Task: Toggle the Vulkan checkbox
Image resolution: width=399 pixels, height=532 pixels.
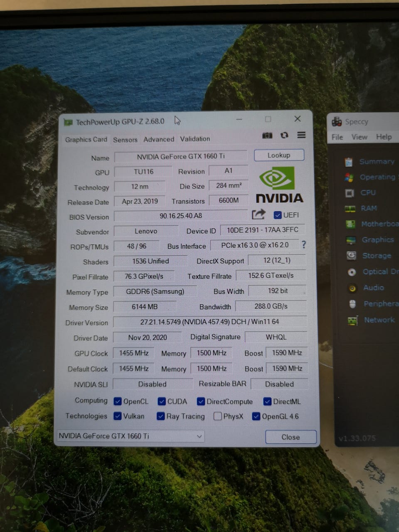Action: click(x=118, y=416)
